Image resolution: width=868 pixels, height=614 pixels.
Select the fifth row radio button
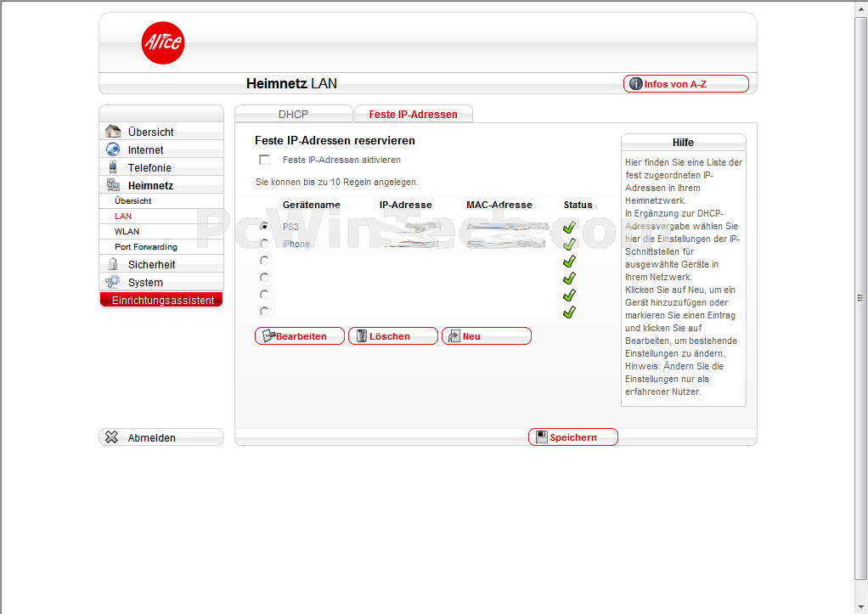pos(264,295)
